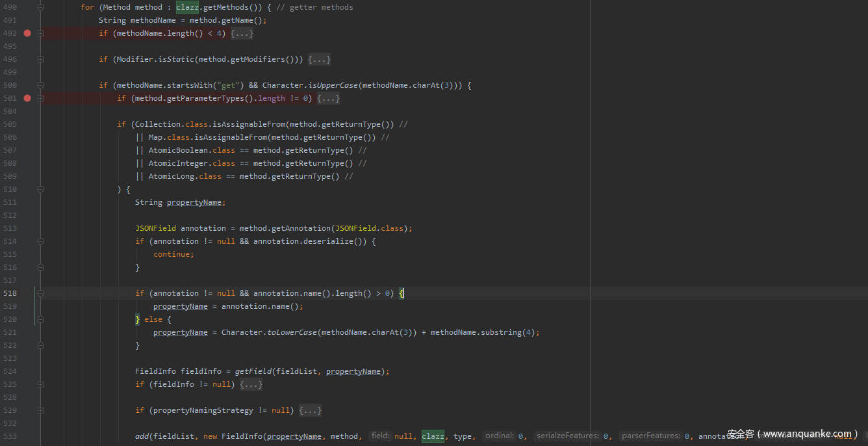Click the fold marker next to line 518
The width and height of the screenshot is (868, 446).
coord(40,293)
